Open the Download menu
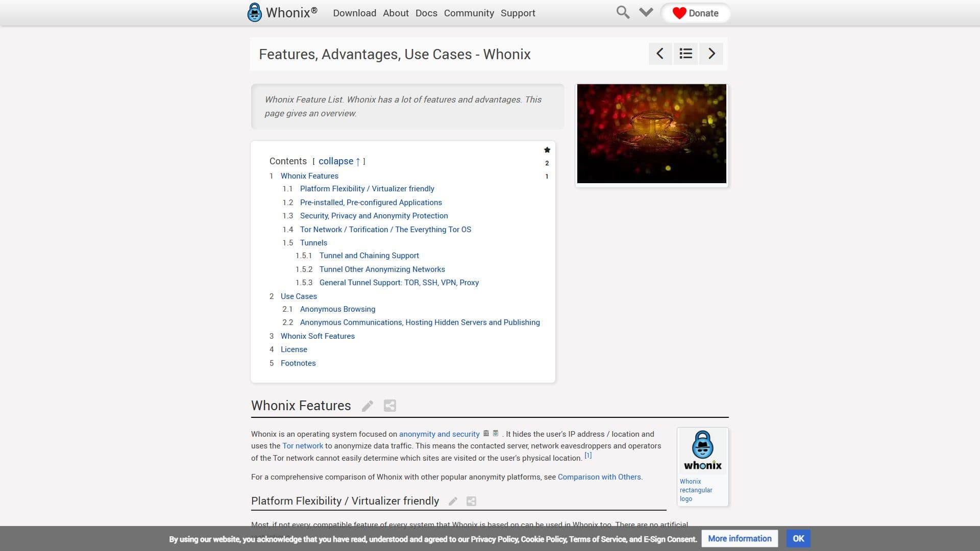This screenshot has height=551, width=980. click(355, 13)
